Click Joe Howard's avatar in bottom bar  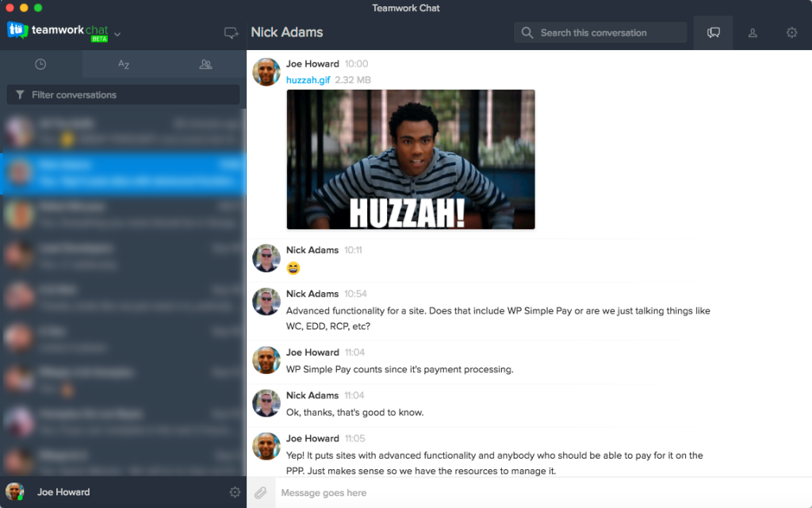(15, 492)
